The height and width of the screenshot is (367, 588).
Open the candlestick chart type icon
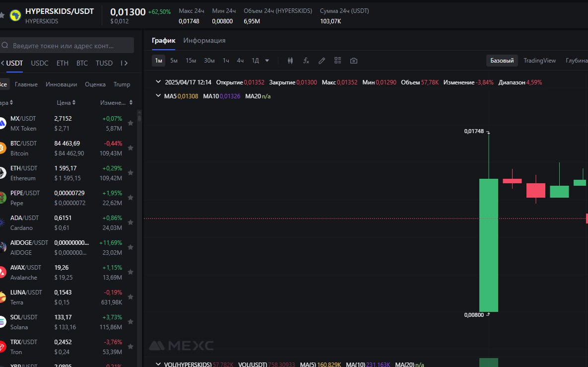point(290,61)
